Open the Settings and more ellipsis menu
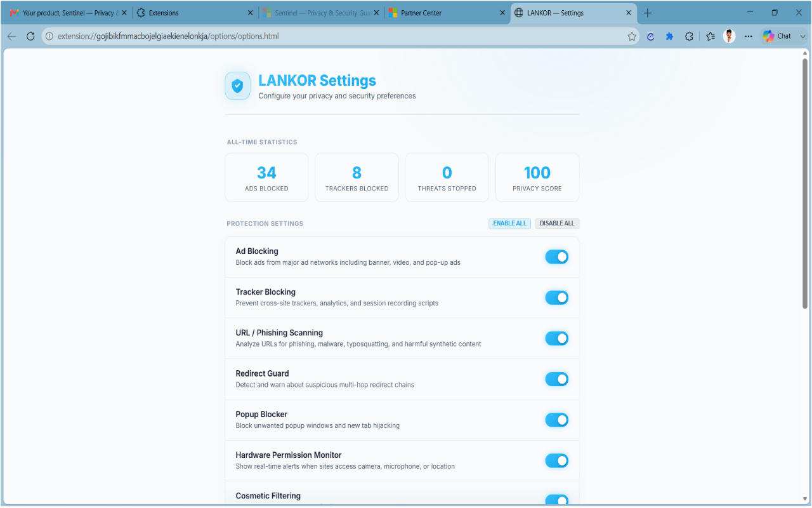Viewport: 812px width, 508px height. 749,36
